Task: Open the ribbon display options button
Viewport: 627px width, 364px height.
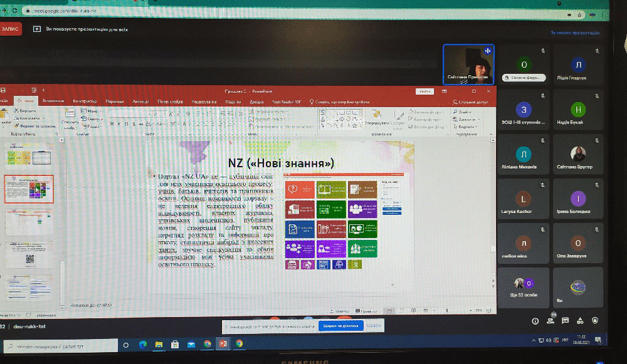Action: point(445,91)
